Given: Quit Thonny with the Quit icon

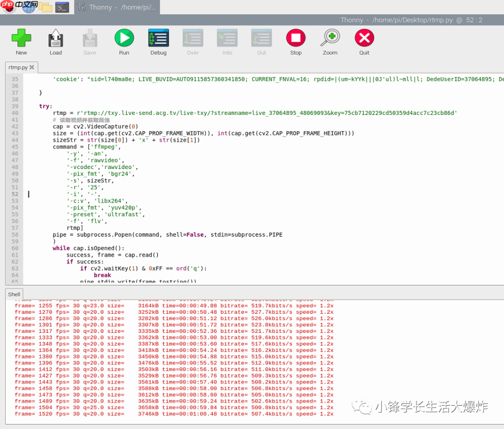Looking at the screenshot, I should pyautogui.click(x=364, y=38).
